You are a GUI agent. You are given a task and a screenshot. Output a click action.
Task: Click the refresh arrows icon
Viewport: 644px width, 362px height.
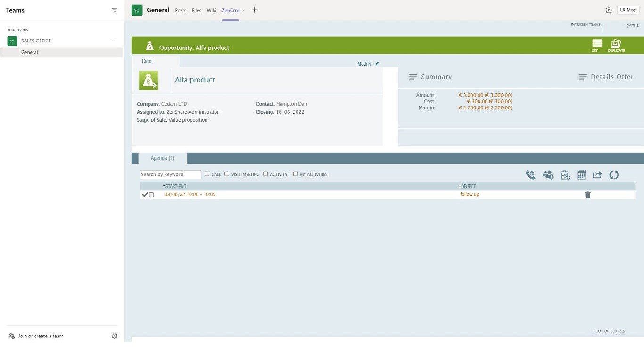pos(614,175)
